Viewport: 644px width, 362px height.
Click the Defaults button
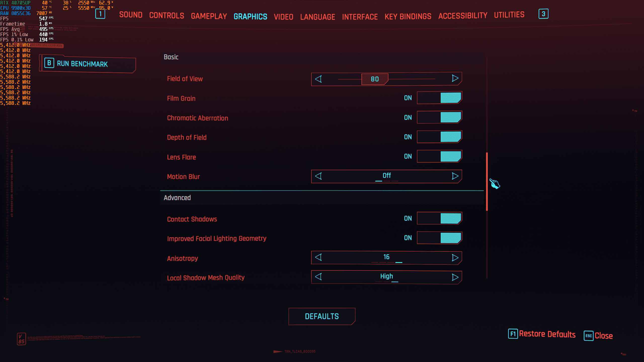[x=322, y=316]
